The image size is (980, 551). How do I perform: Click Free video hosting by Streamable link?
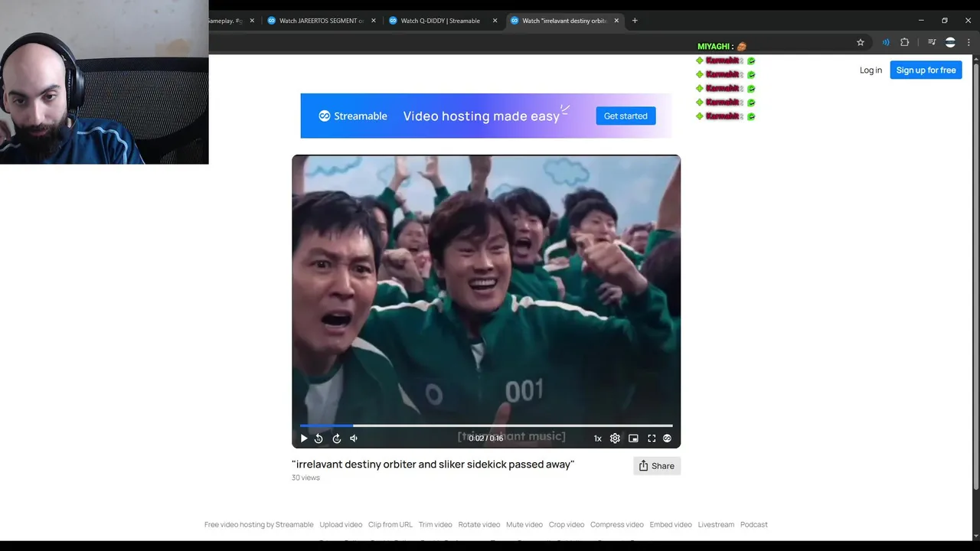[259, 525]
